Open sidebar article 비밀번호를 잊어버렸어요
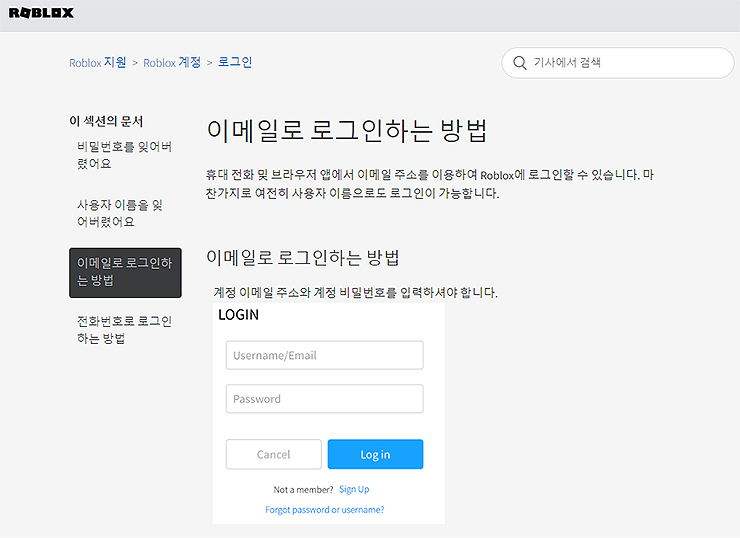740x538 pixels. [125, 155]
